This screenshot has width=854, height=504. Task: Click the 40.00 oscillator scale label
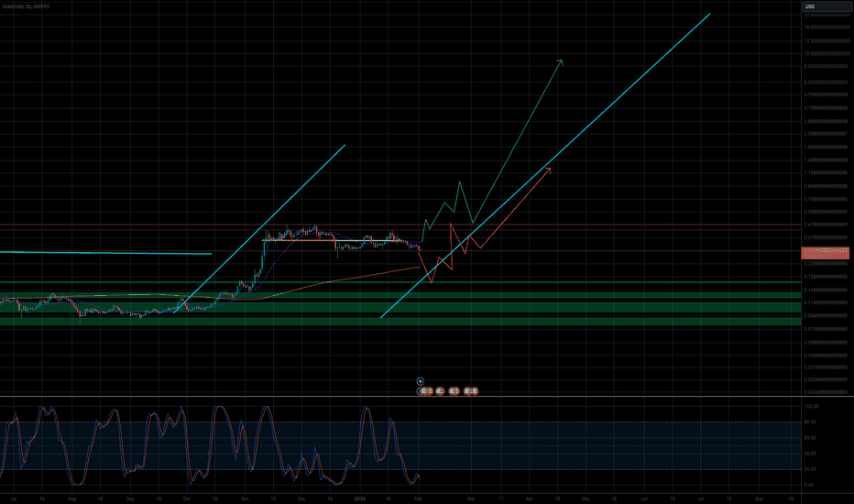pos(810,454)
